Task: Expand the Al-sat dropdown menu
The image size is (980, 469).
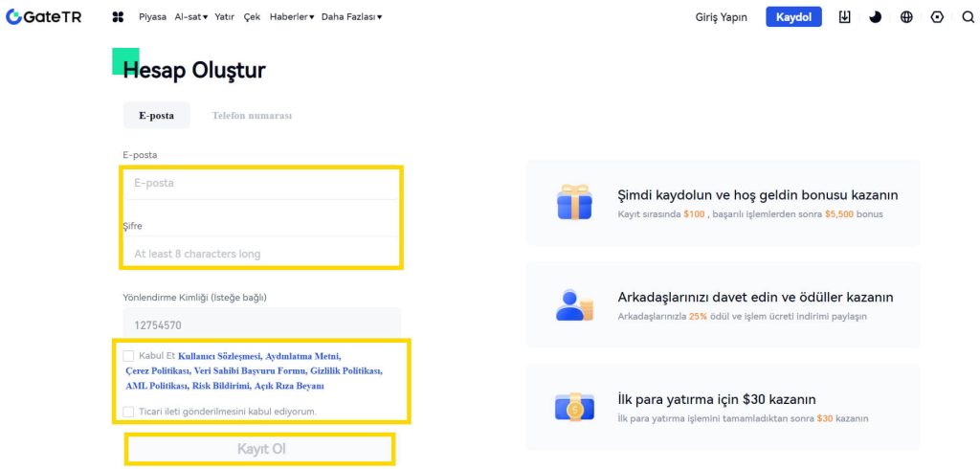Action: pyautogui.click(x=191, y=17)
